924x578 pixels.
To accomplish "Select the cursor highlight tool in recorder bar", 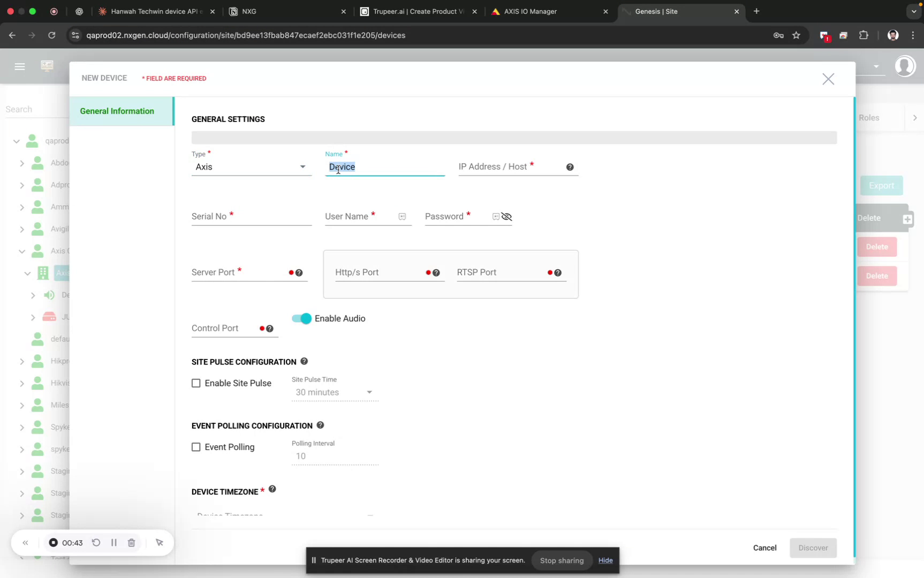I will [x=159, y=542].
